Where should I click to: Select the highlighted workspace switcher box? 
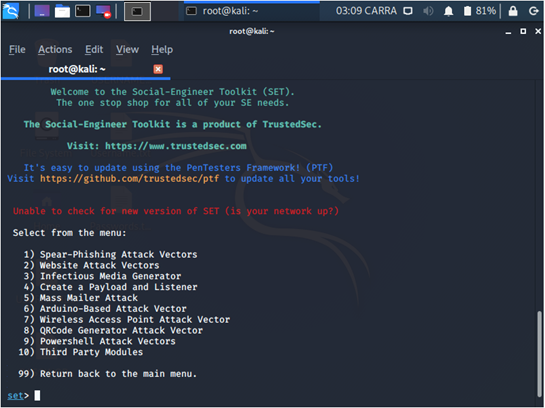[137, 11]
